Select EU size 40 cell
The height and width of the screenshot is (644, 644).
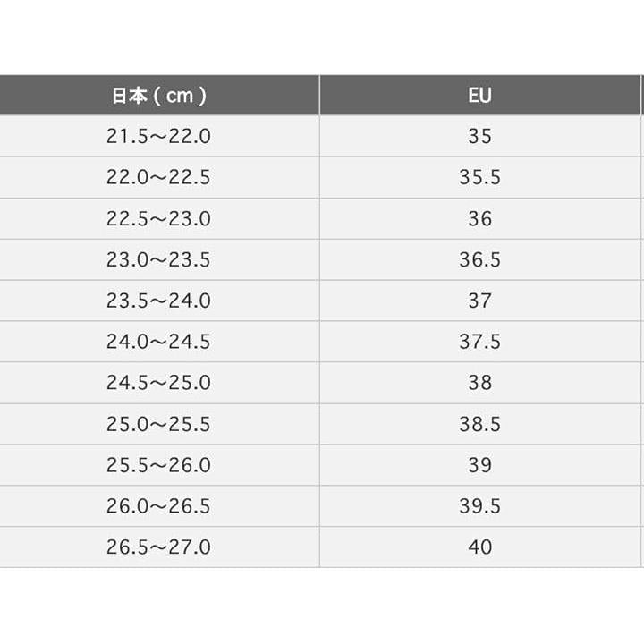479,547
